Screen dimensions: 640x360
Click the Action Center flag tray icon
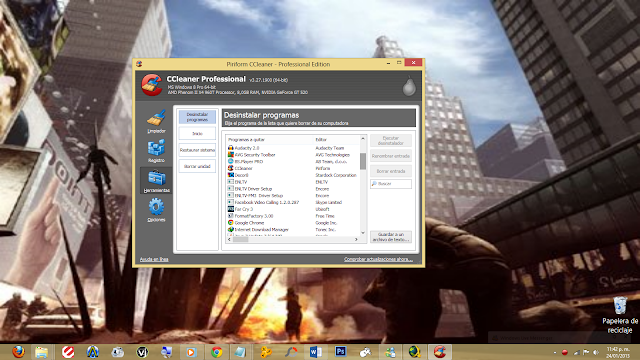pos(586,352)
